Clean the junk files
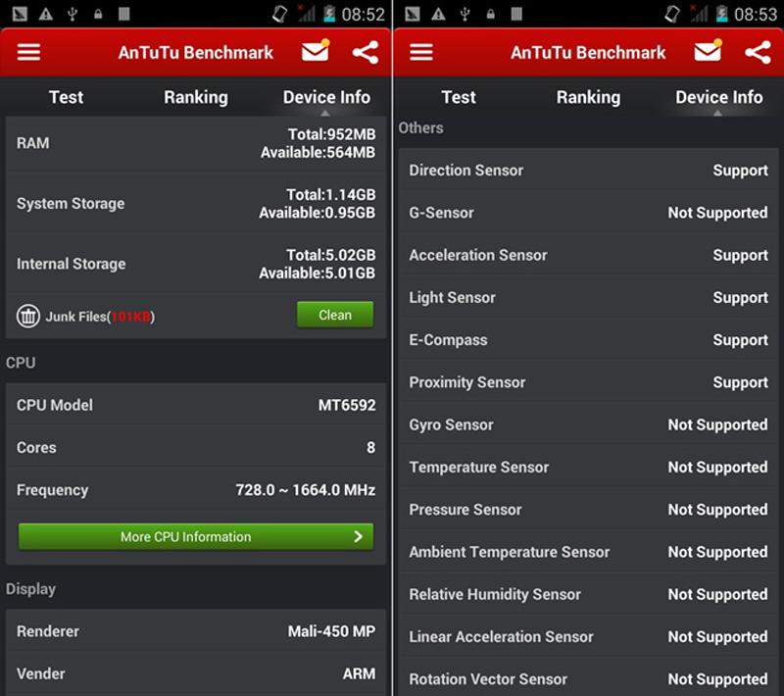The width and height of the screenshot is (784, 696). (335, 315)
